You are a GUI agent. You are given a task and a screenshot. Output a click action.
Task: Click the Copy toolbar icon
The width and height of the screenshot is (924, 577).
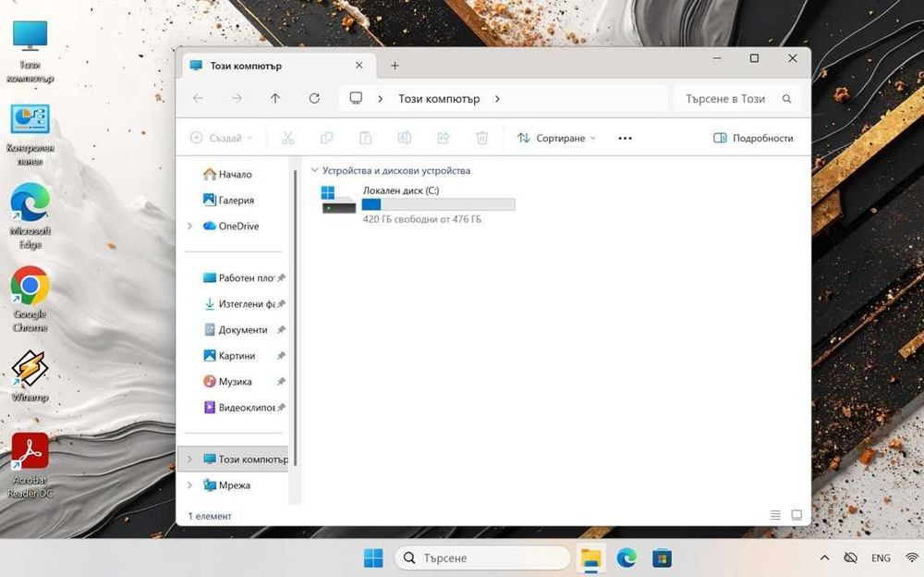[x=326, y=138]
